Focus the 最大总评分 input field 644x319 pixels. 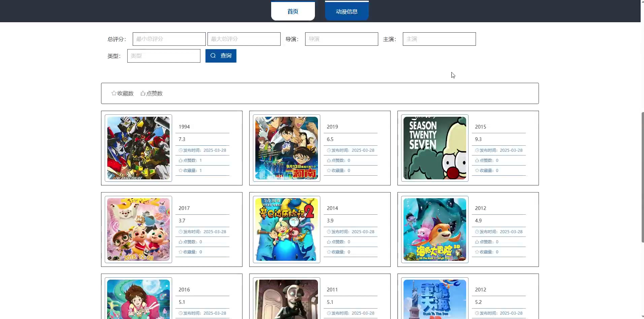244,39
